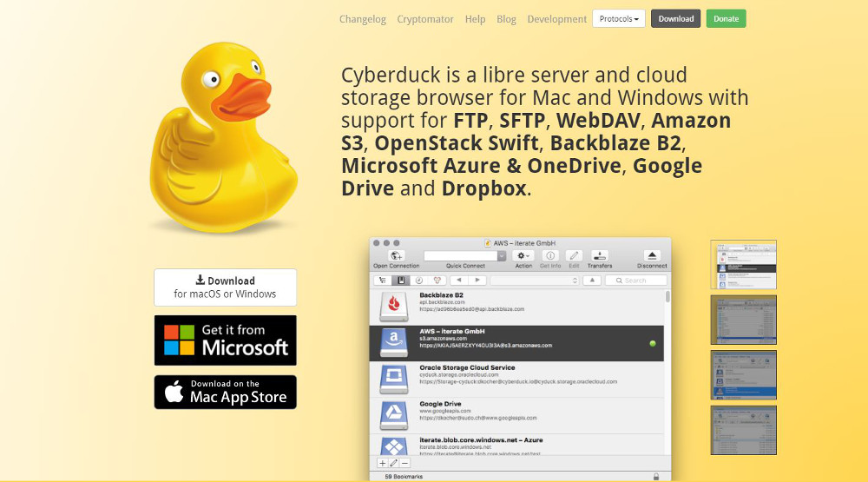Open the Blog nav link

pyautogui.click(x=506, y=19)
